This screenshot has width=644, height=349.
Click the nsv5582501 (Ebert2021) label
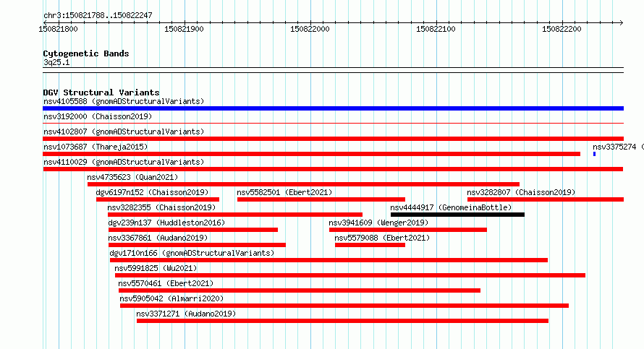284,192
